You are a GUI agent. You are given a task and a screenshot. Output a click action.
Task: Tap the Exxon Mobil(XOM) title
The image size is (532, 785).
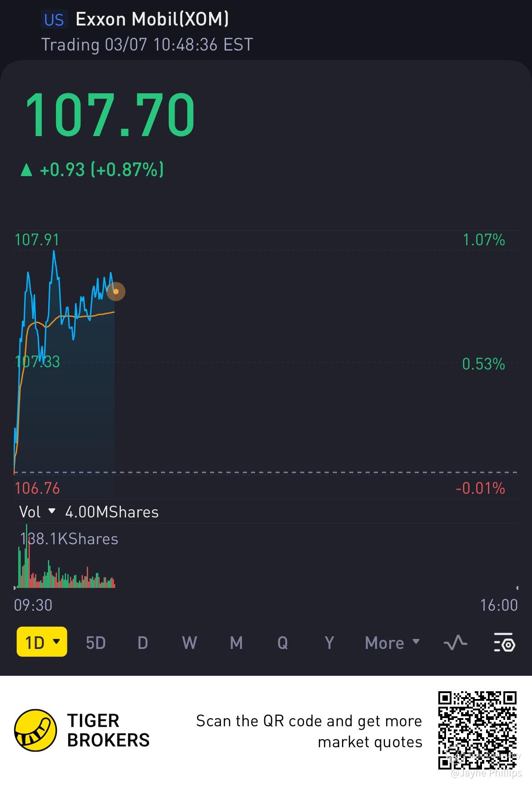pos(152,19)
